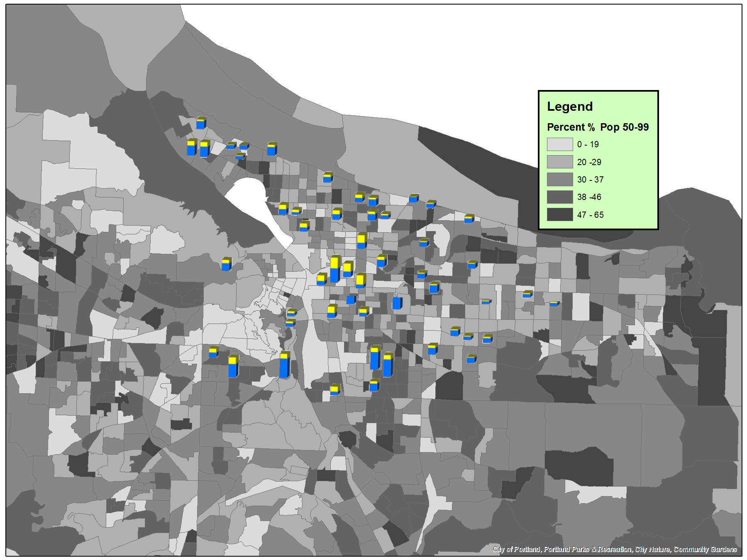The image size is (747, 560).
Task: Pick the 38 -46 legend color box
Action: (559, 197)
